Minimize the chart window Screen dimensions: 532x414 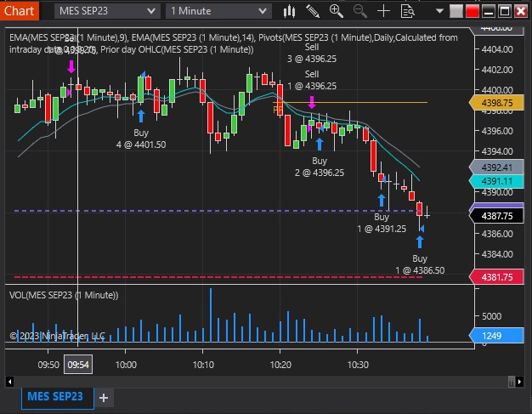488,11
